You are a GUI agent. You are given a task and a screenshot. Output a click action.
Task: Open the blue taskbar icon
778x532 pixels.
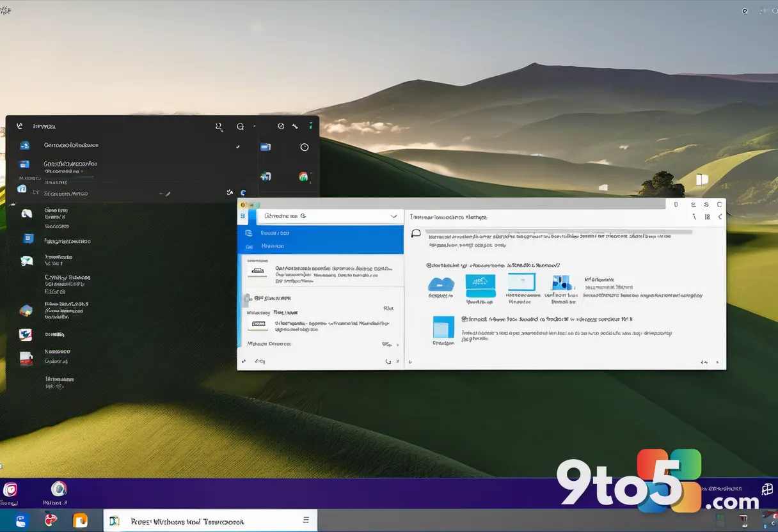(x=20, y=520)
